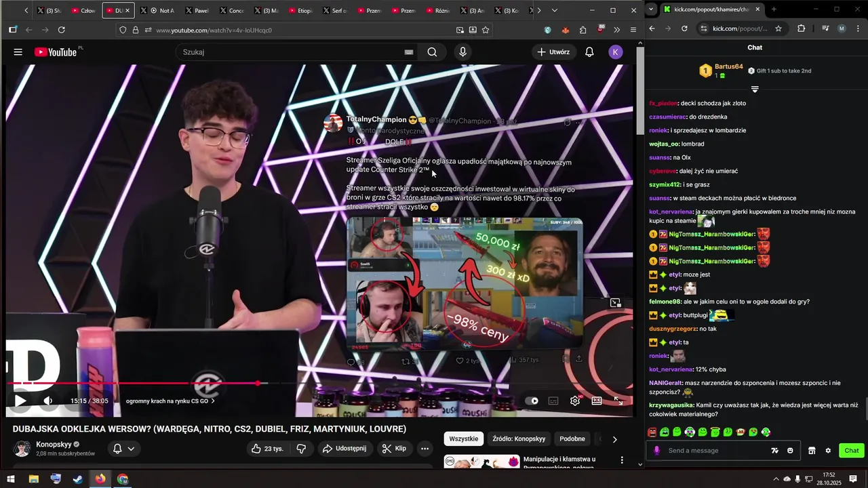
Task: Open the left browser extensions puzzle icon
Action: coord(583,30)
